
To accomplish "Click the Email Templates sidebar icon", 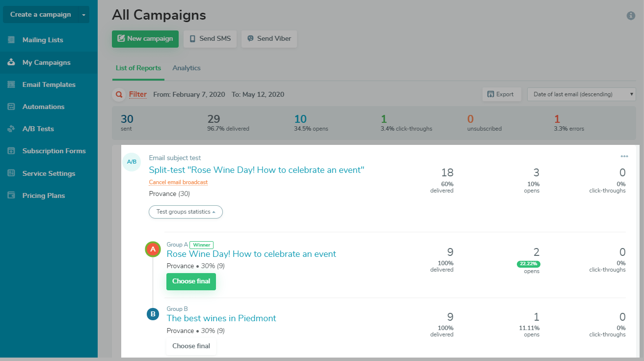I will tap(11, 84).
